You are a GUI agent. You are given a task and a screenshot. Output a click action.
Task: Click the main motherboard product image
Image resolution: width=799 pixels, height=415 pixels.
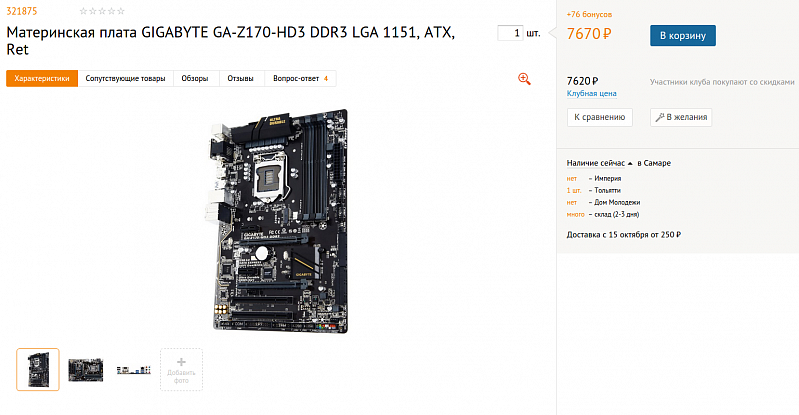click(279, 221)
